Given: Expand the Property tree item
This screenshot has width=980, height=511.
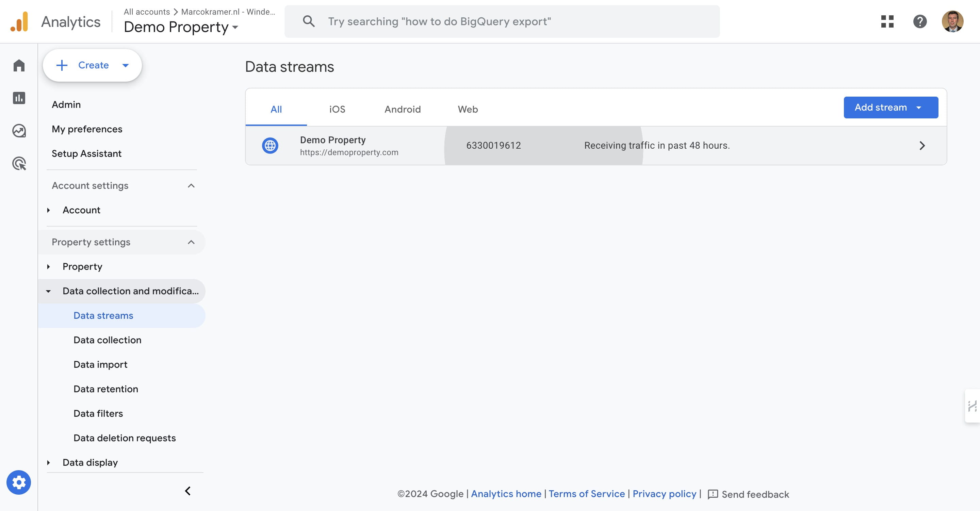Looking at the screenshot, I should (48, 266).
